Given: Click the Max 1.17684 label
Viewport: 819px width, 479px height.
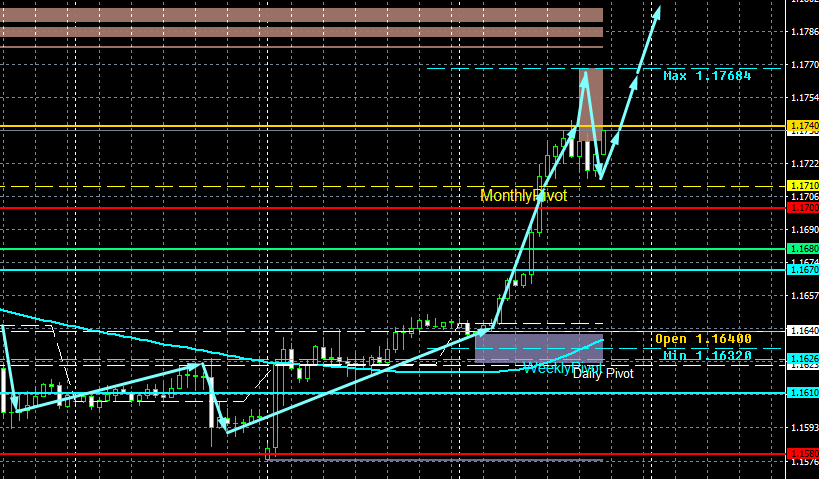Looking at the screenshot, I should [707, 76].
